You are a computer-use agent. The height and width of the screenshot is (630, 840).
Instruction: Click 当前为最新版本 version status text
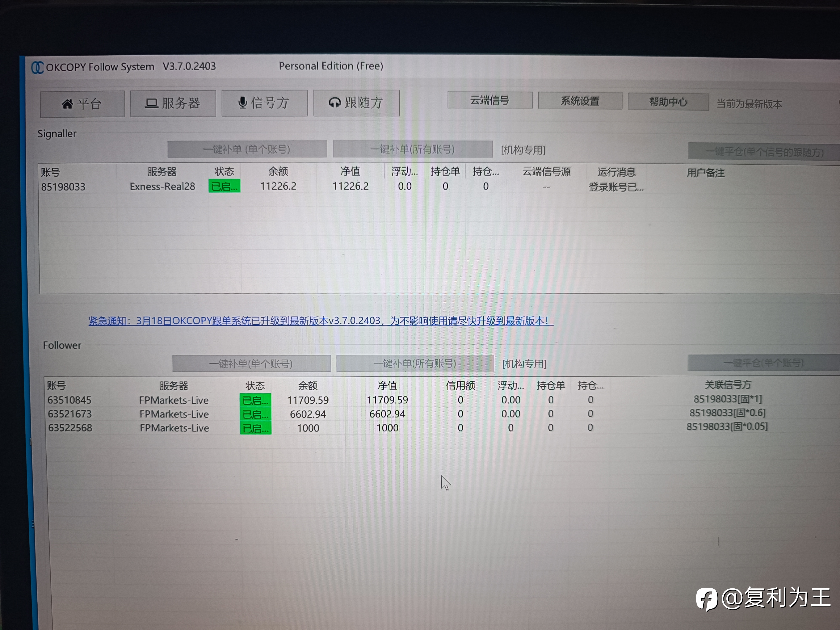(x=749, y=104)
